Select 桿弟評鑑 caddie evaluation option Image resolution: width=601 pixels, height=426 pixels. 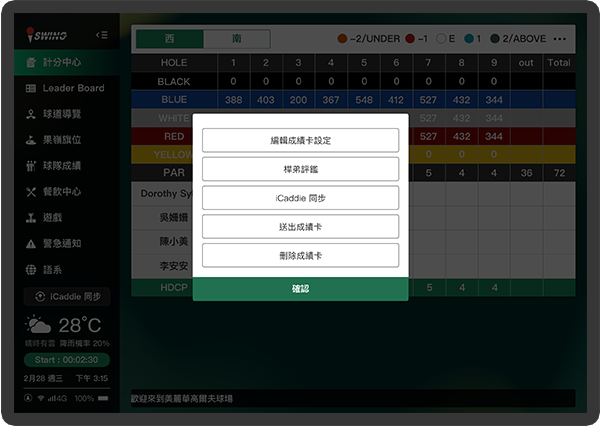tap(300, 170)
